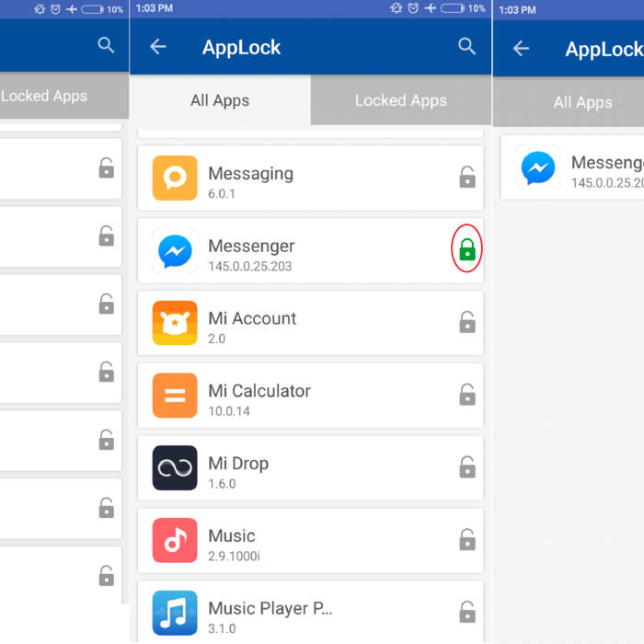644x644 pixels.
Task: Tap the orange Messaging app icon
Action: coord(175,178)
